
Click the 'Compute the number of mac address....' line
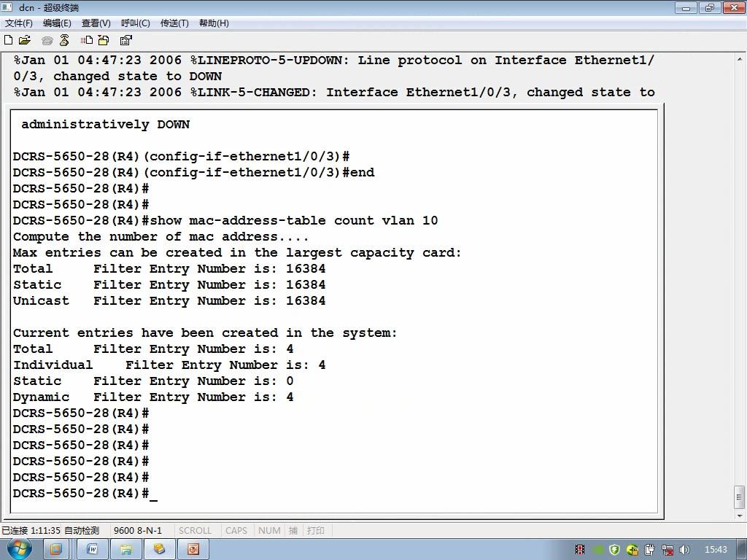pos(161,237)
